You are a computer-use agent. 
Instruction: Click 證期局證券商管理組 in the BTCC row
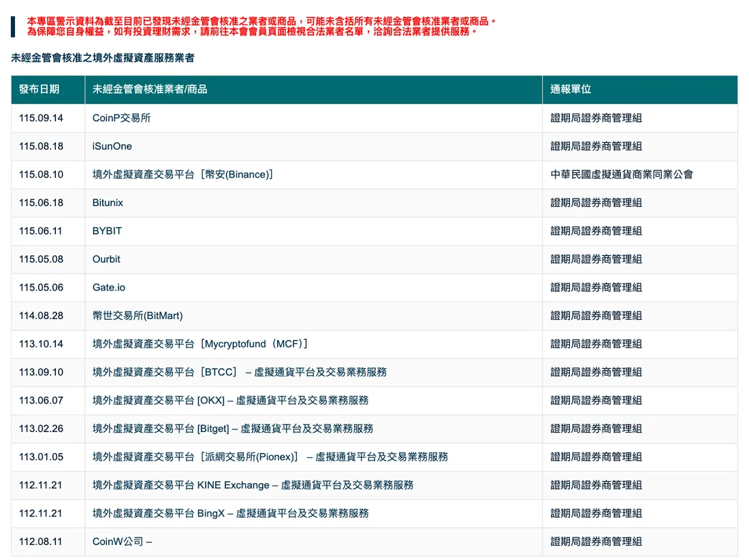coord(596,372)
